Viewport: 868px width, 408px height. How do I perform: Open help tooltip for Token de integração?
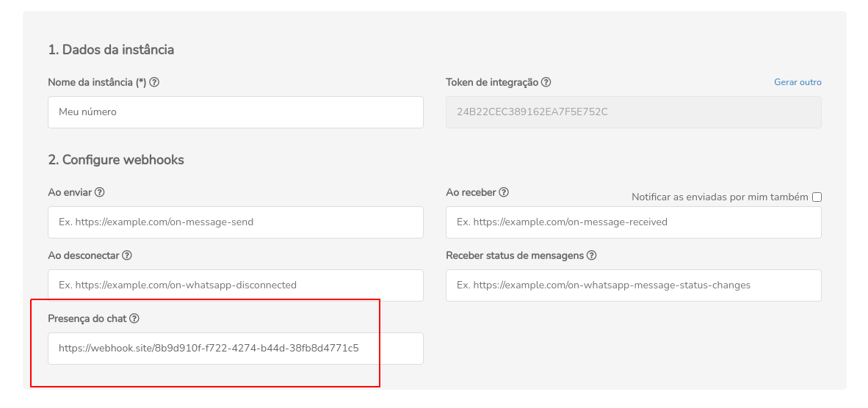tap(546, 82)
